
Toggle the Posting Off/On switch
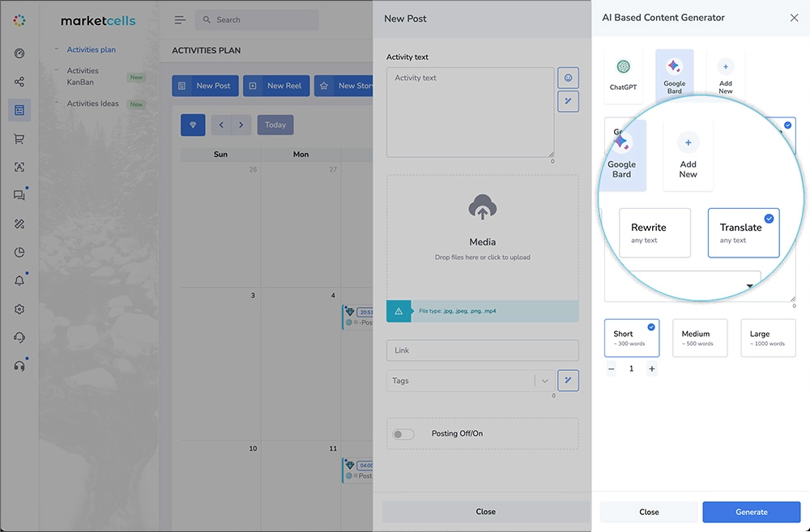click(403, 434)
